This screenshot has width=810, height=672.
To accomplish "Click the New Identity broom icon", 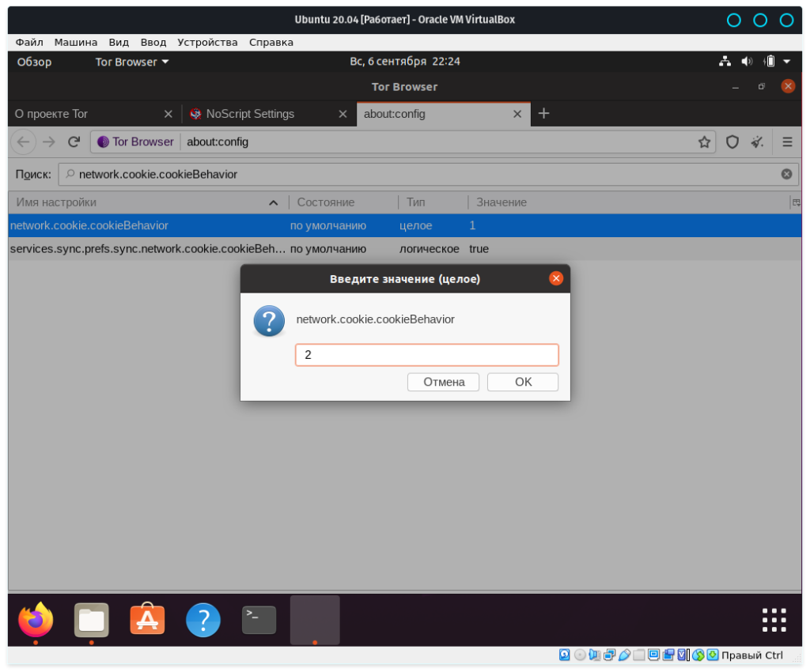I will pyautogui.click(x=758, y=142).
